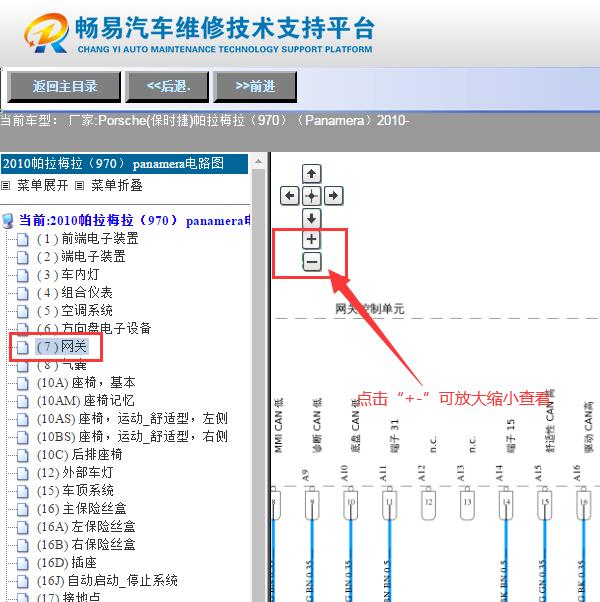Open (16A) 左保险丝盒 diagram
Screen dimensions: 600x602
(x=86, y=527)
